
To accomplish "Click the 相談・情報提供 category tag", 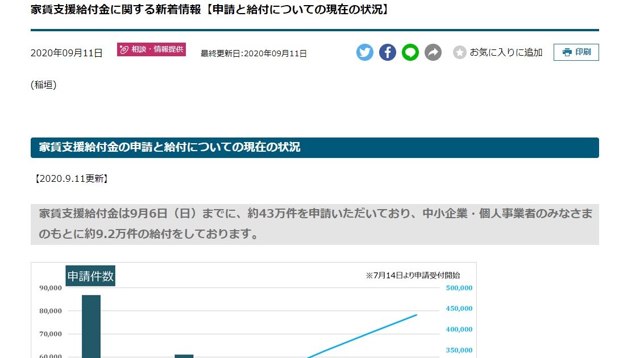I will coord(151,49).
